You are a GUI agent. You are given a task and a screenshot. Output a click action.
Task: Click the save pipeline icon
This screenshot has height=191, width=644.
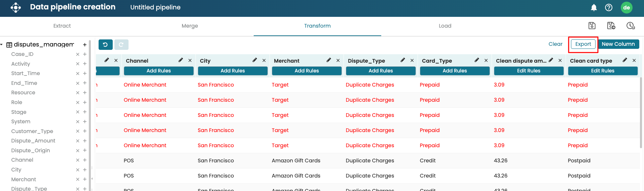pyautogui.click(x=592, y=26)
